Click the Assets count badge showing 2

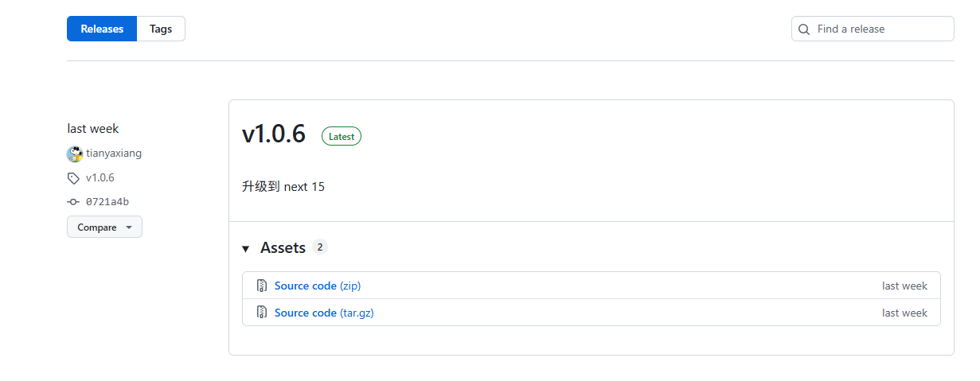pos(320,247)
